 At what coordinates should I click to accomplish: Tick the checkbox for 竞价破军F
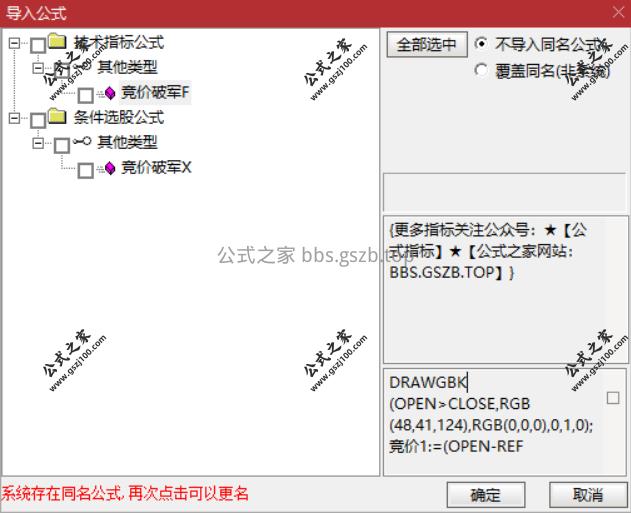tap(86, 95)
